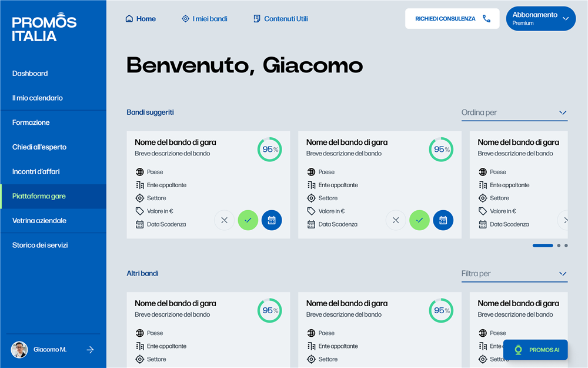Click tag icon in second suggested card
Screen dimensions: 588x368
[311, 211]
